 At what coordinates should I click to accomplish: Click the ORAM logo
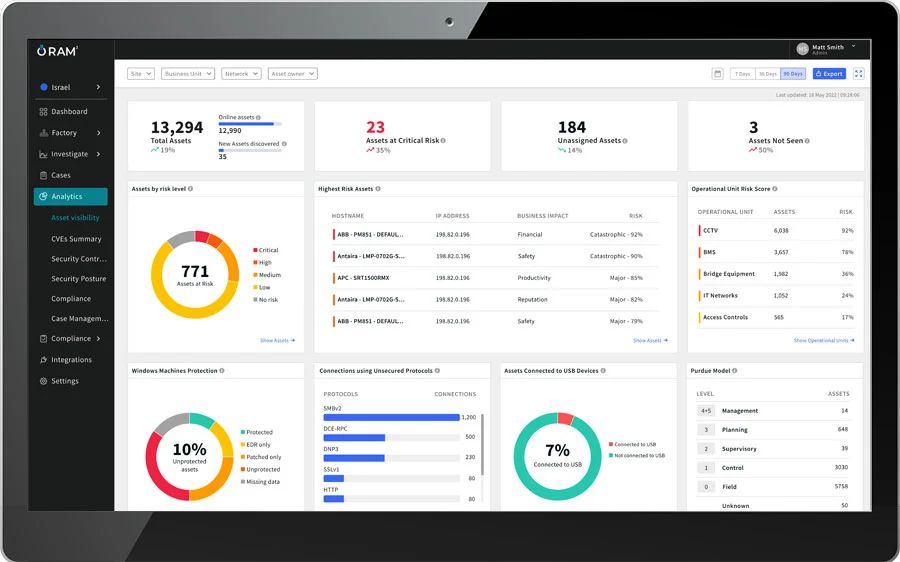tap(57, 51)
